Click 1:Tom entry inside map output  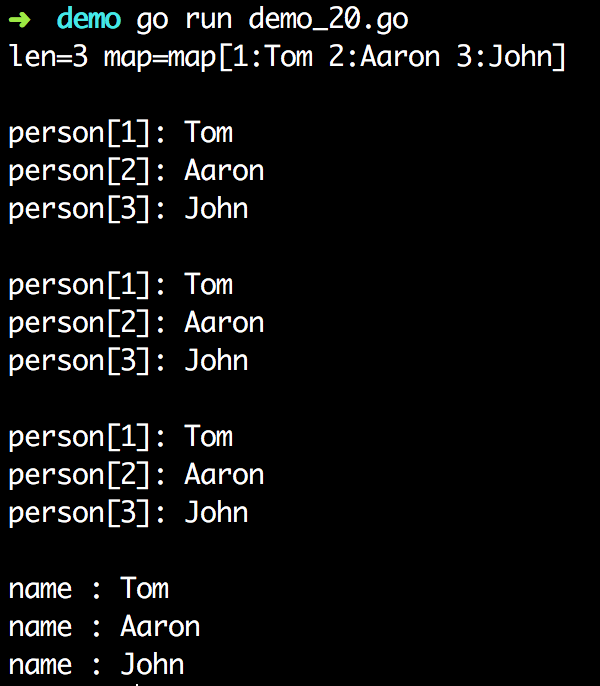(x=272, y=57)
